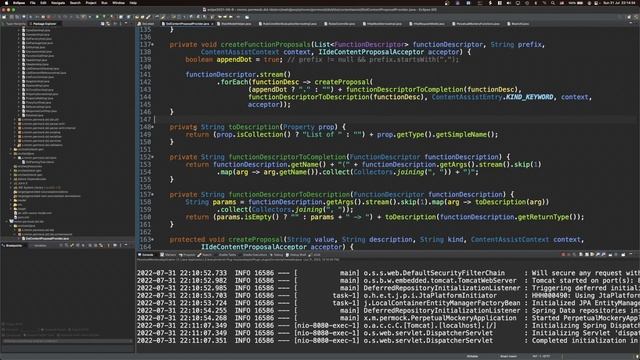Open the Window menu
This screenshot has width=640, height=360.
point(118,3)
